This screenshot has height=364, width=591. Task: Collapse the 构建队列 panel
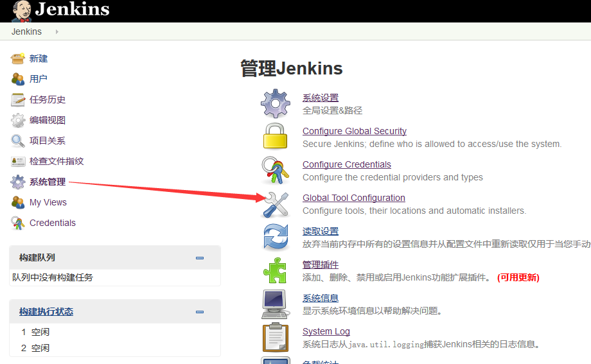click(x=200, y=258)
